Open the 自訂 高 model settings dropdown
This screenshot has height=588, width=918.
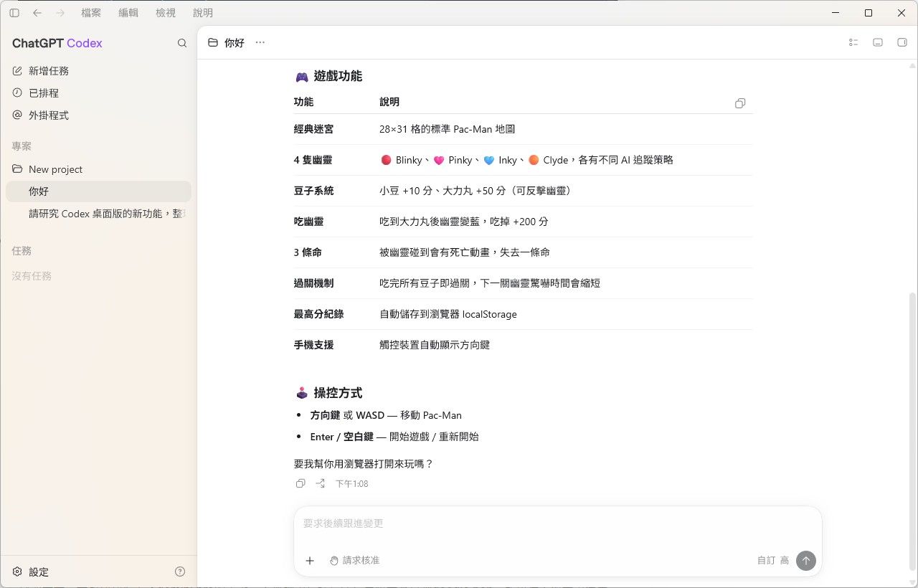[773, 561]
